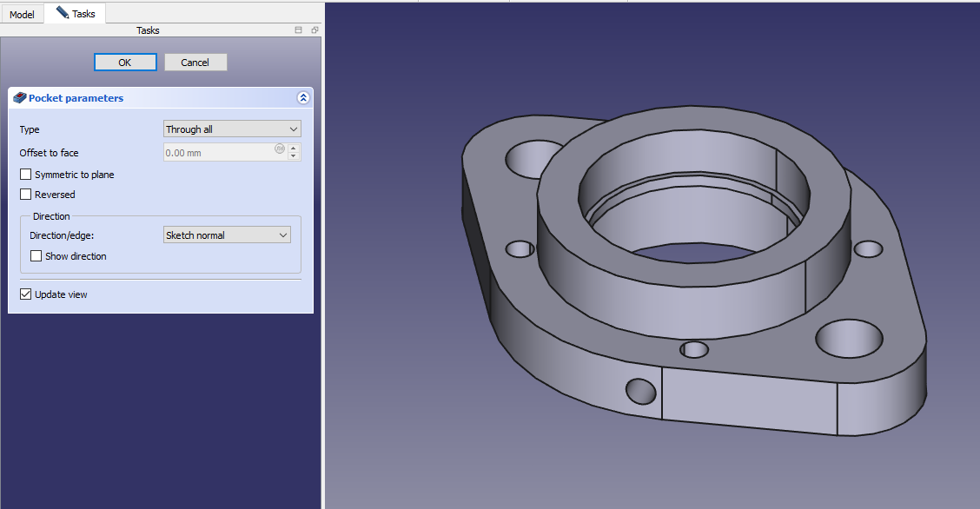Screen dimensions: 980x509
Task: Click the pencil icon on Tasks tab
Action: tap(63, 13)
